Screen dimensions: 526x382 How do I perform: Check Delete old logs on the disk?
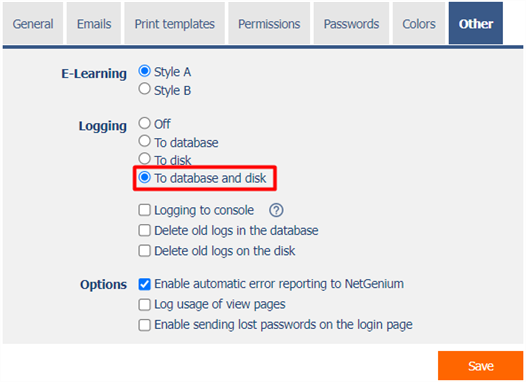click(145, 251)
